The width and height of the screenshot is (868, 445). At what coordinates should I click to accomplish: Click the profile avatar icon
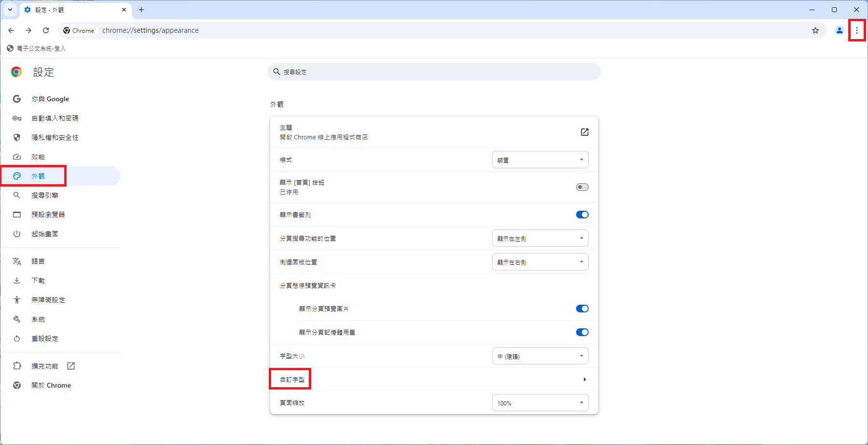click(x=840, y=30)
